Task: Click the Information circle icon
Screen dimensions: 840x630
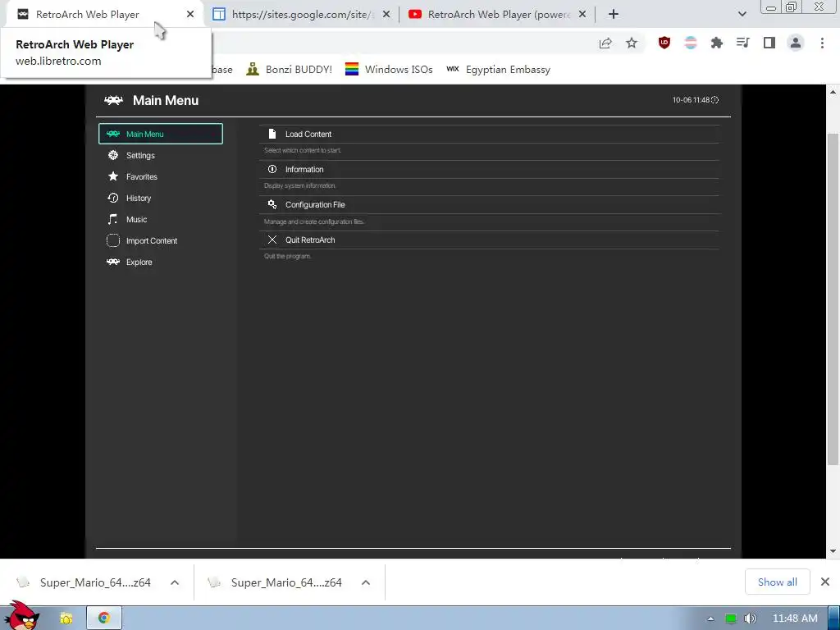Action: click(272, 169)
